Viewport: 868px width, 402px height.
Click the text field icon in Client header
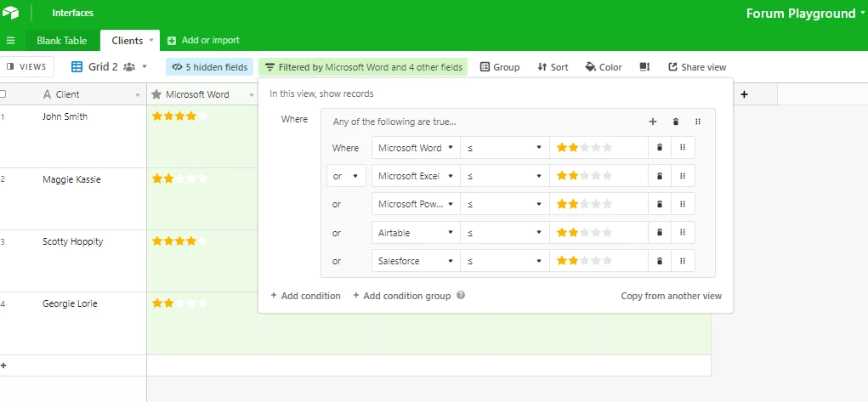(x=47, y=94)
